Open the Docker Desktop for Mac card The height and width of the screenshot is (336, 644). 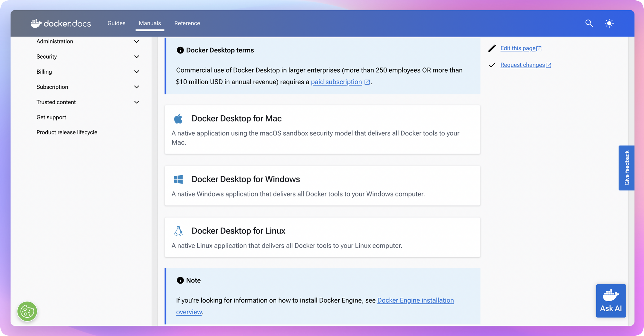pos(322,130)
